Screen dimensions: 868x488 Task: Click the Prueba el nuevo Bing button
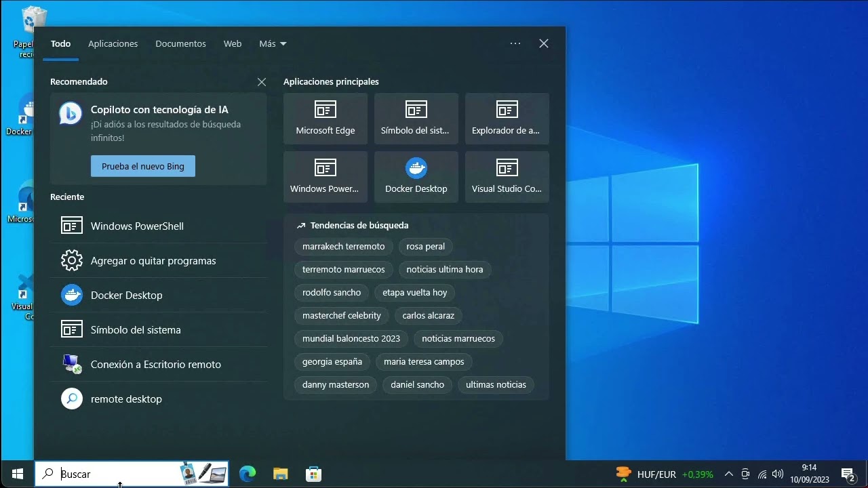(x=143, y=166)
